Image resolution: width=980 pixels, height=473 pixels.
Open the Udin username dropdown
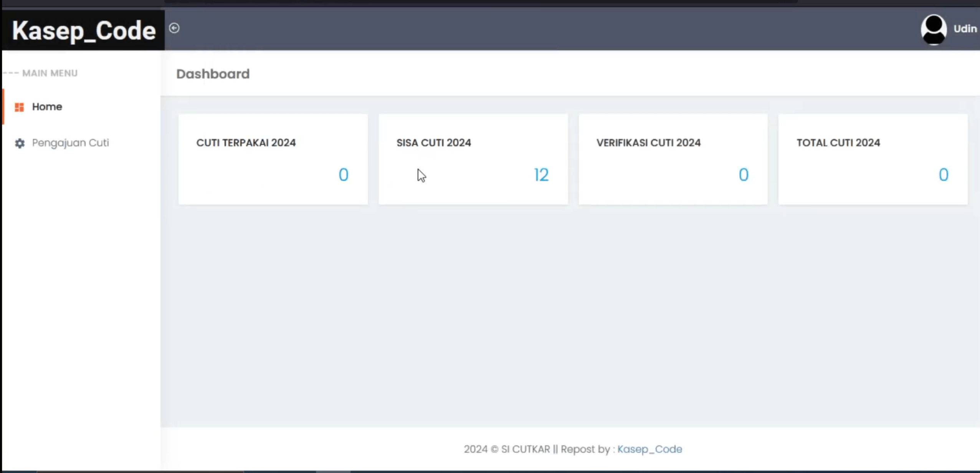965,29
